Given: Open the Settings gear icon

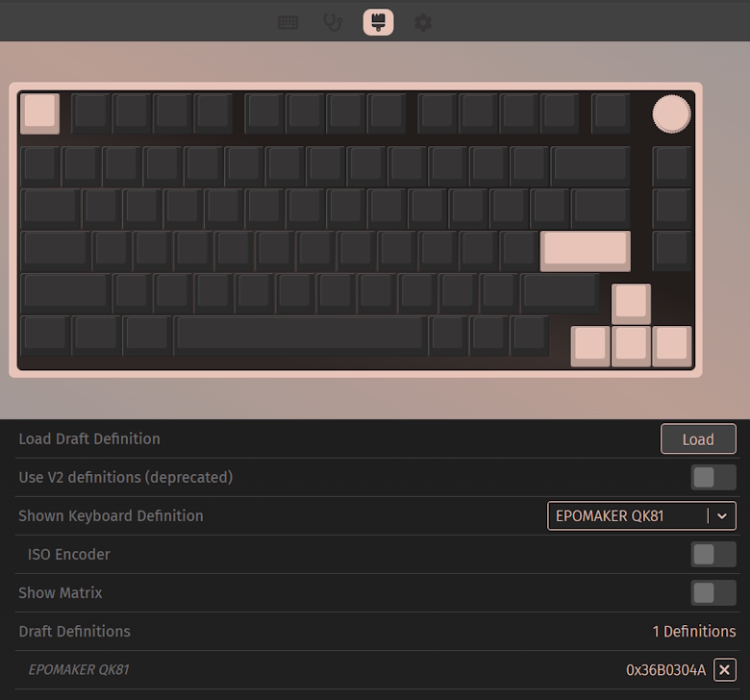Looking at the screenshot, I should (423, 22).
